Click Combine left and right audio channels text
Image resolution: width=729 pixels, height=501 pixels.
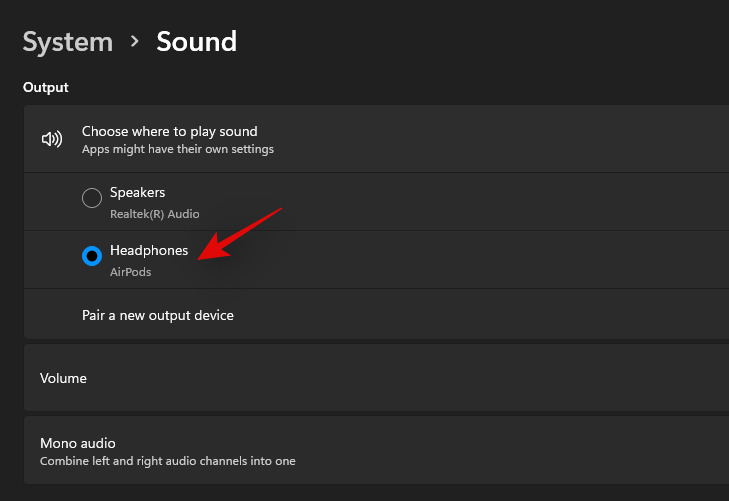168,461
